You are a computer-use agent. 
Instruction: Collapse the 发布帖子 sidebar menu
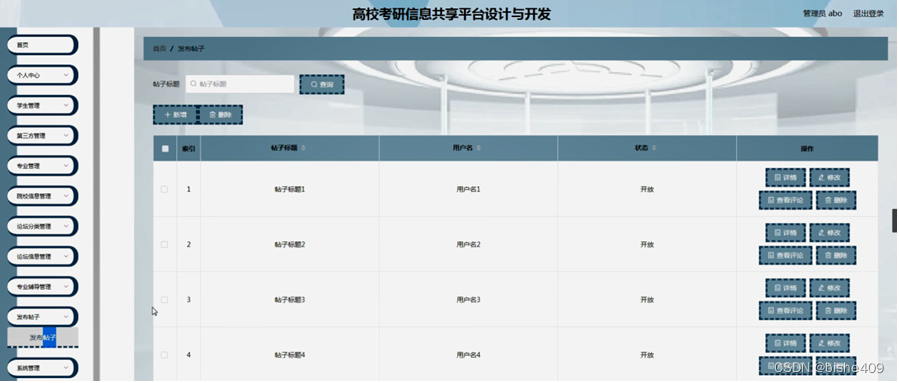pyautogui.click(x=41, y=317)
